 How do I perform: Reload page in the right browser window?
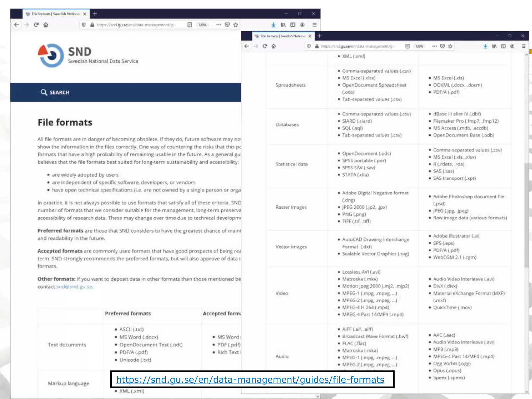pos(265,46)
